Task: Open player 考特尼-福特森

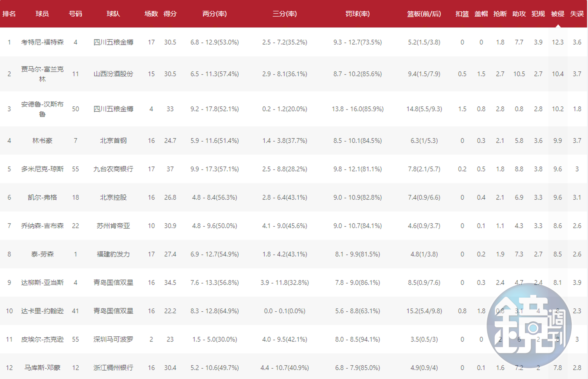Action: pos(42,42)
